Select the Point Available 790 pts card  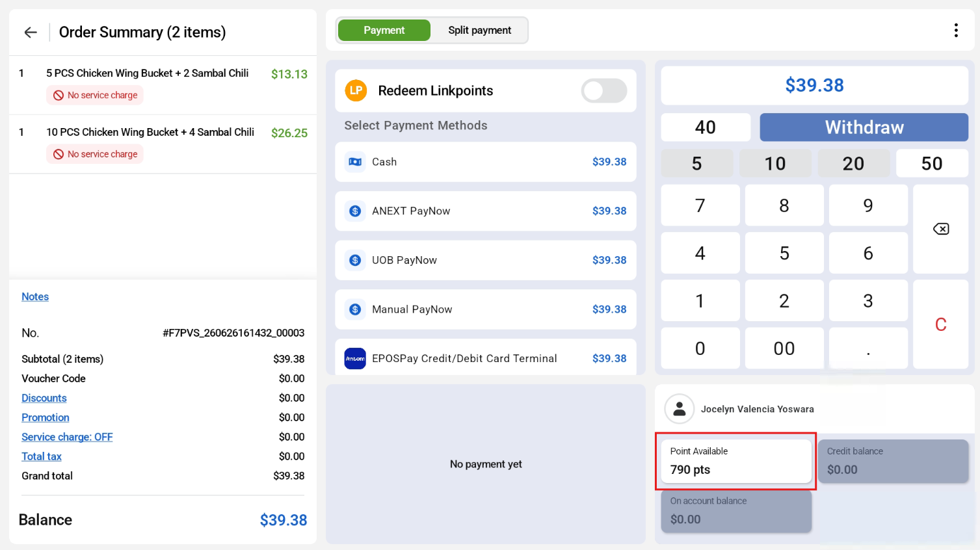pos(736,461)
